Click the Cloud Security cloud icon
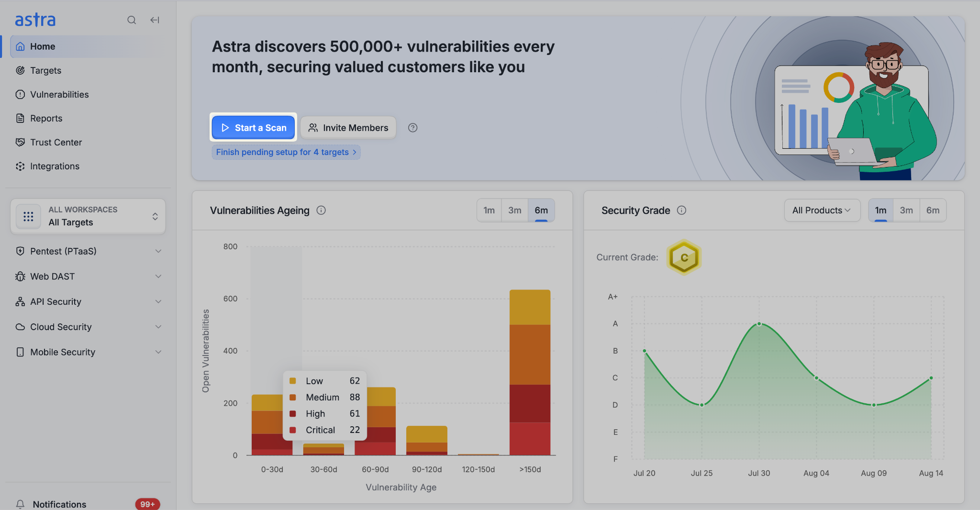980x510 pixels. [20, 327]
